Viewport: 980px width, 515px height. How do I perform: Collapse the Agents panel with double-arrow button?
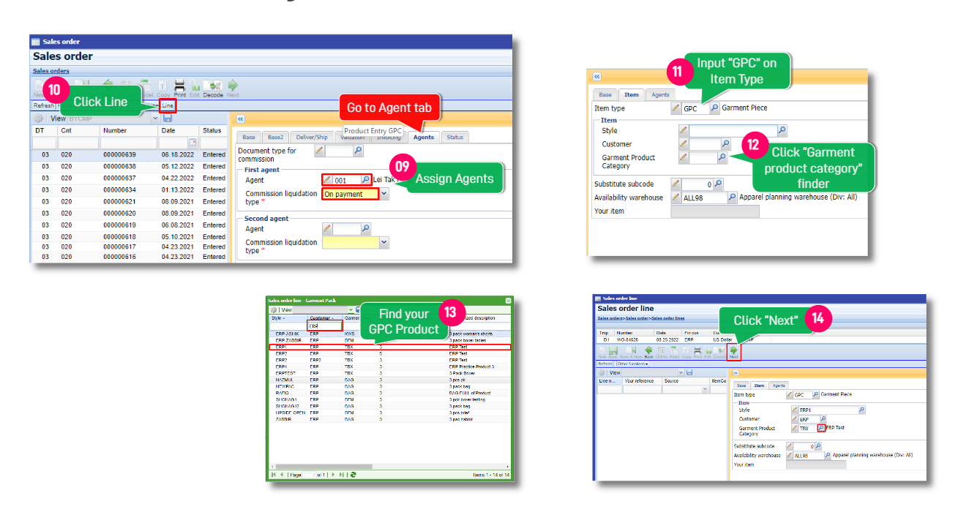pyautogui.click(x=241, y=119)
